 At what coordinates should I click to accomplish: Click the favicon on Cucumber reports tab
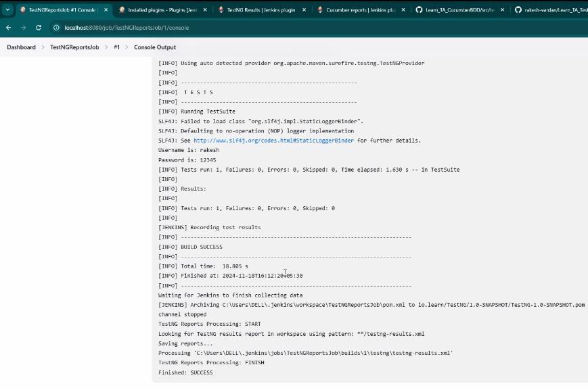coord(320,9)
